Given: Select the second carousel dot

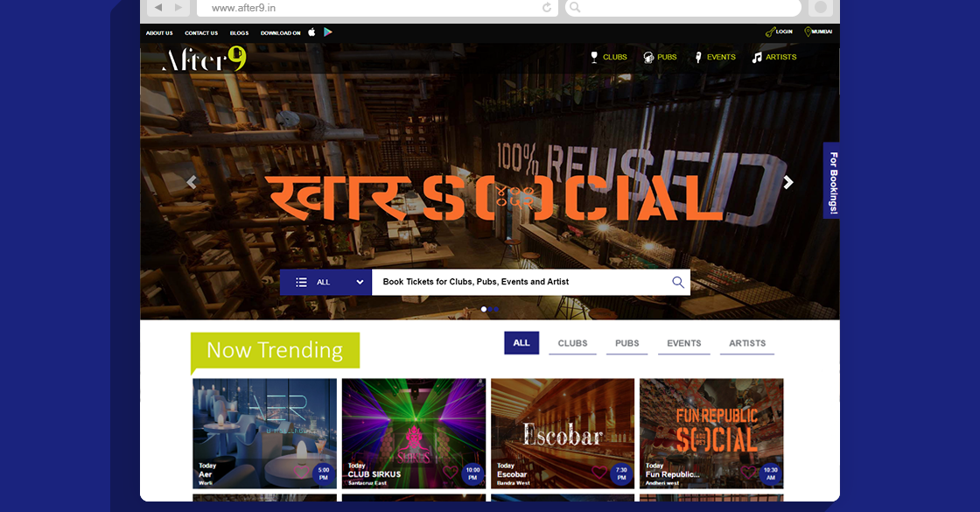Looking at the screenshot, I should [491, 309].
